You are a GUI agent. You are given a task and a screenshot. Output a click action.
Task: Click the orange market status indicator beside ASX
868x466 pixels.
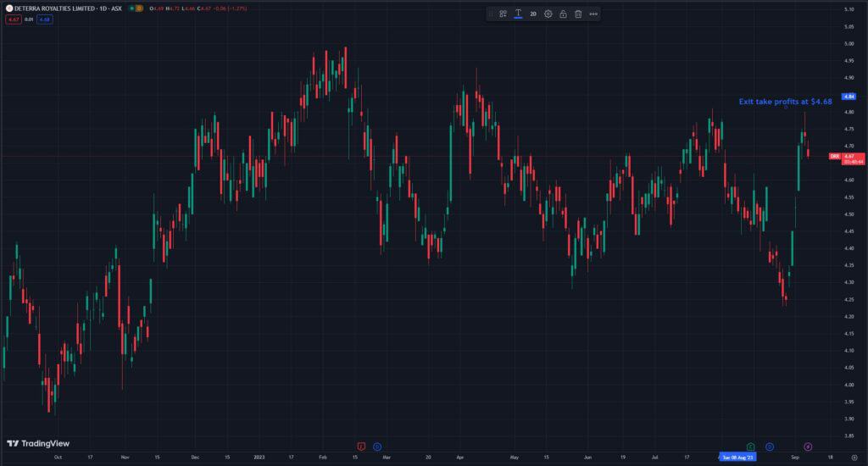pyautogui.click(x=139, y=8)
